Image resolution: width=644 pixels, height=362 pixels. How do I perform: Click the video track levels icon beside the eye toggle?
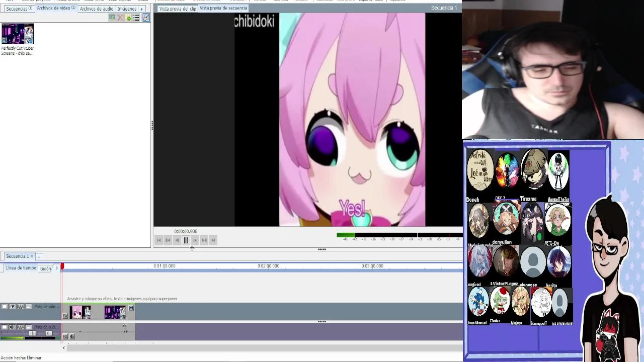(21, 307)
